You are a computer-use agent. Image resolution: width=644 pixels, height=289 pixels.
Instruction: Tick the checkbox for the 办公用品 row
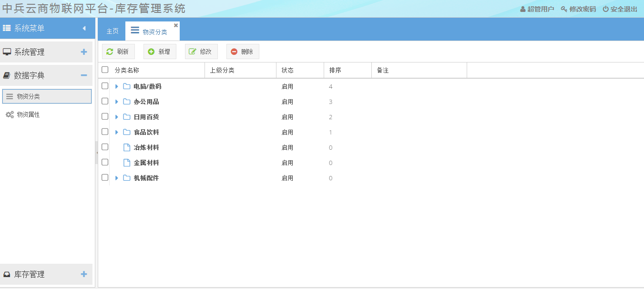tap(105, 102)
